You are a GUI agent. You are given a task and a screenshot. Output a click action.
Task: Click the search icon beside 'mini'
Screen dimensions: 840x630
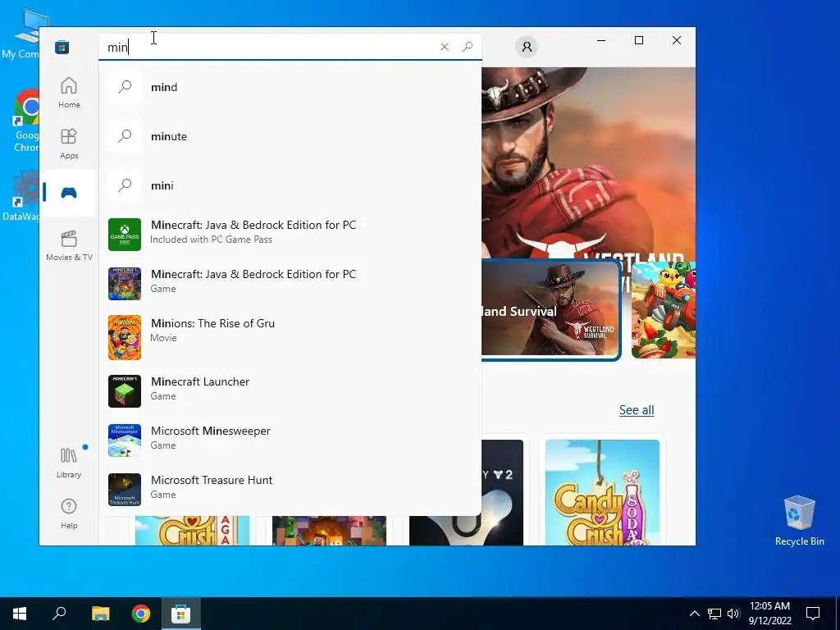point(125,185)
